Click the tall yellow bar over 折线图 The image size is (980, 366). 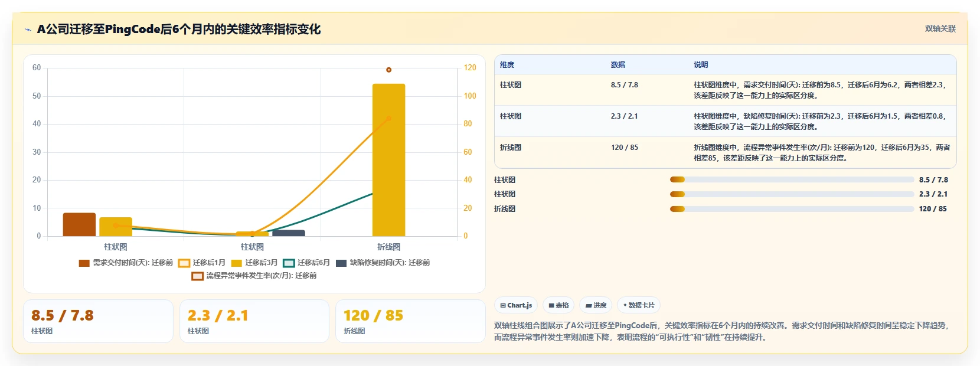tap(388, 160)
